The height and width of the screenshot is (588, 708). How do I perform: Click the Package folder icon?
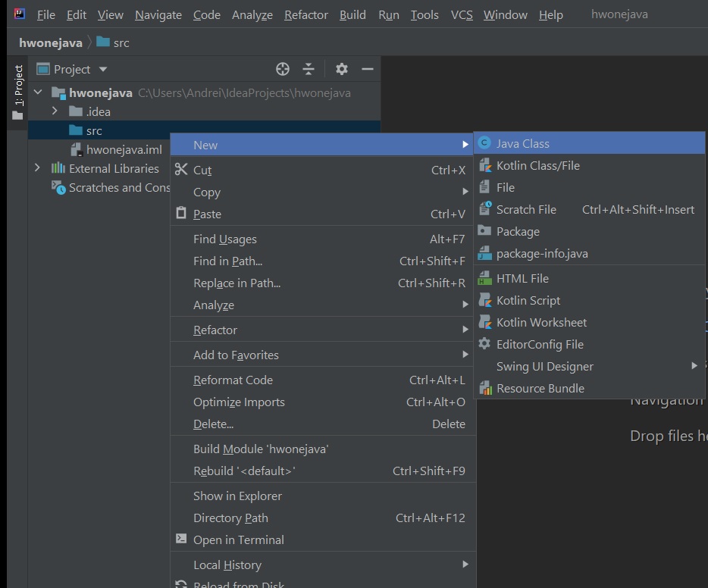484,230
